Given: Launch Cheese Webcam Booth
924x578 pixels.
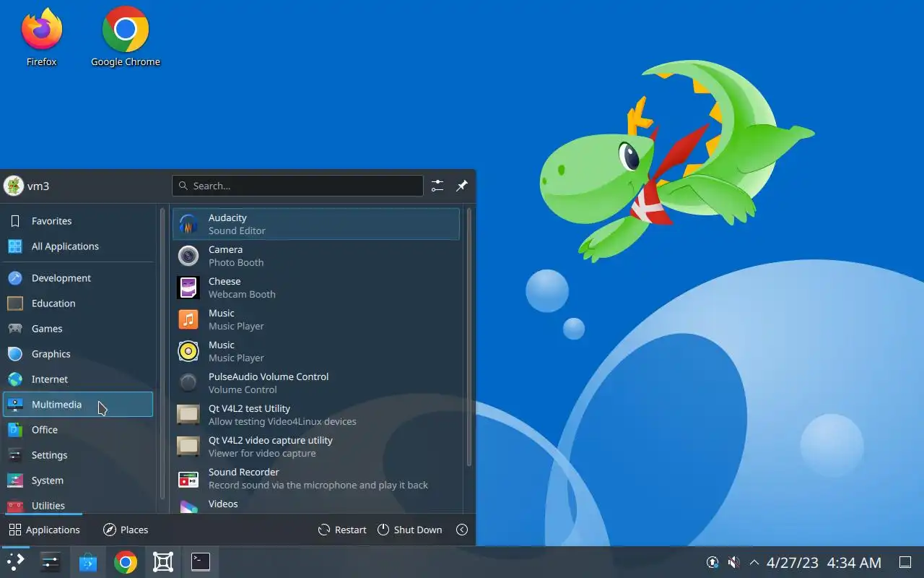Looking at the screenshot, I should [316, 288].
